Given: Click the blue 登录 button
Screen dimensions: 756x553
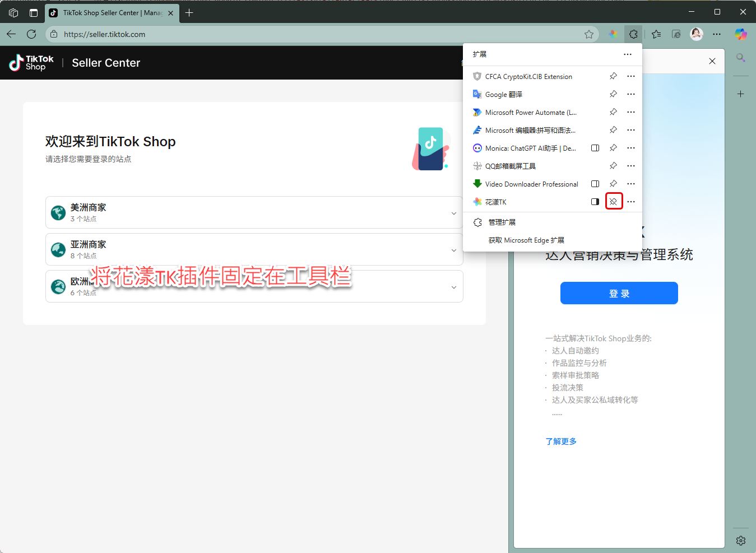Looking at the screenshot, I should pyautogui.click(x=619, y=293).
